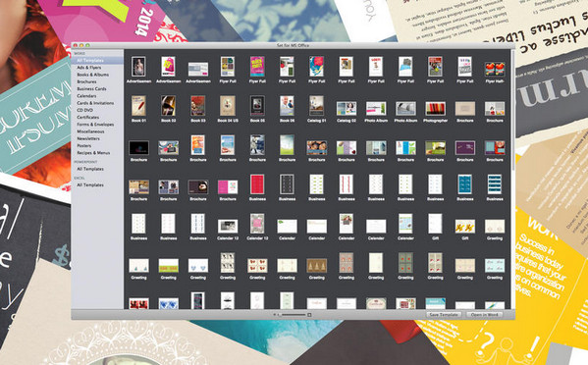Open Recipes & Menus category
588x365 pixels.
tap(93, 153)
